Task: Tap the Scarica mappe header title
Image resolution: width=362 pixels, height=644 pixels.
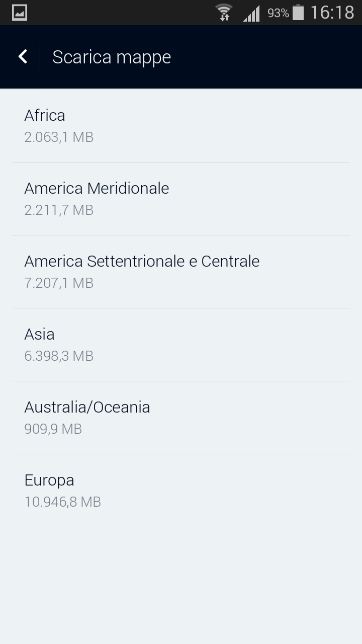Action: coord(112,57)
